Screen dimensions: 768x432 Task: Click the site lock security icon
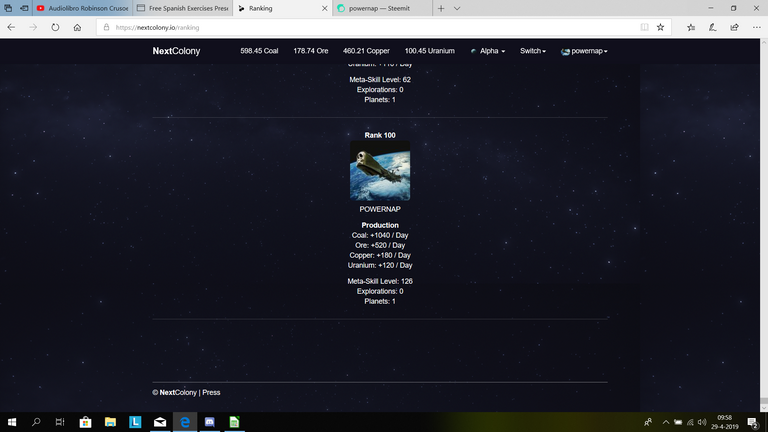click(106, 27)
